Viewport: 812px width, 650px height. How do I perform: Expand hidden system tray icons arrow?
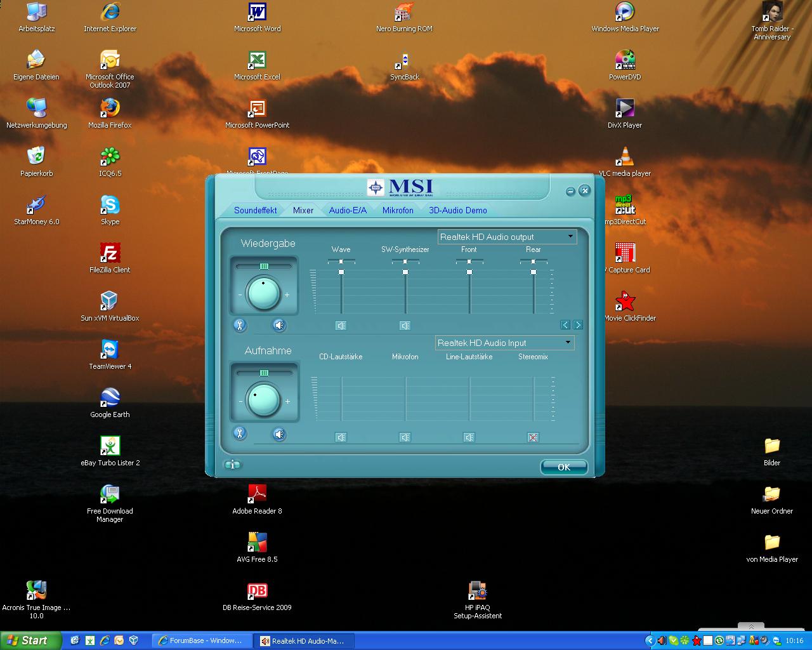(650, 640)
